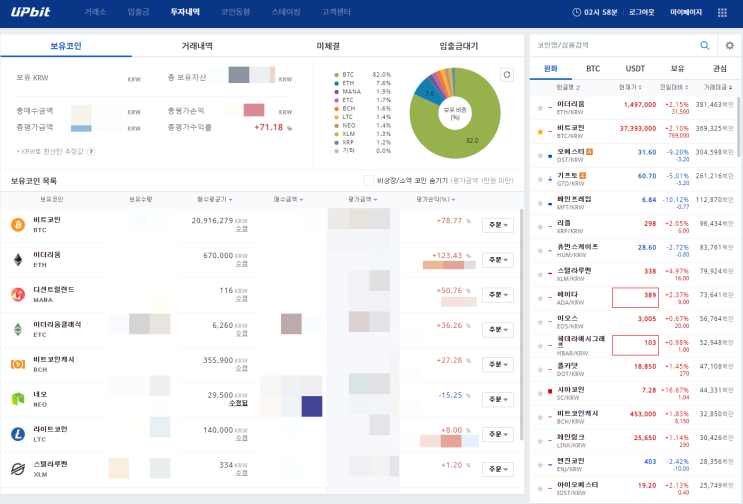Viewport: 743px width, 504px height.
Task: Switch to 입출금대기 tab
Action: (x=459, y=46)
